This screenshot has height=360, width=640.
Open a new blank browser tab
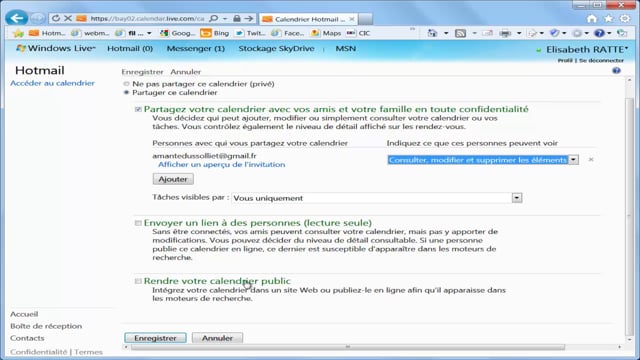pyautogui.click(x=366, y=19)
